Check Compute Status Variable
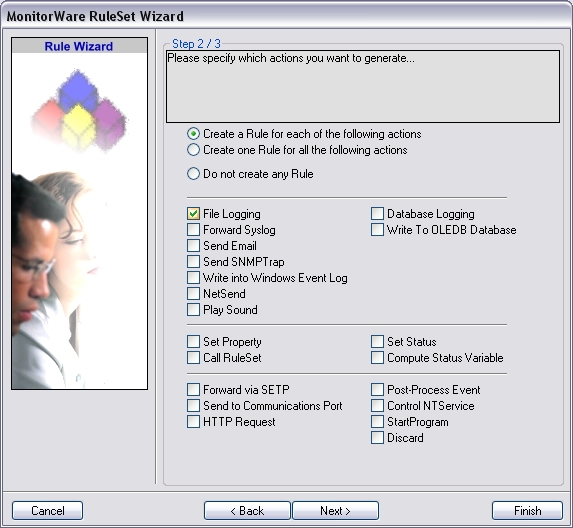573x528 pixels. point(377,358)
